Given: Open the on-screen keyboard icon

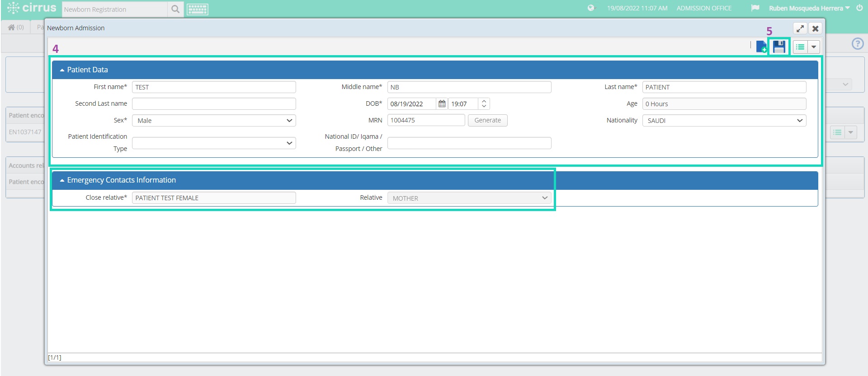Looking at the screenshot, I should 198,9.
